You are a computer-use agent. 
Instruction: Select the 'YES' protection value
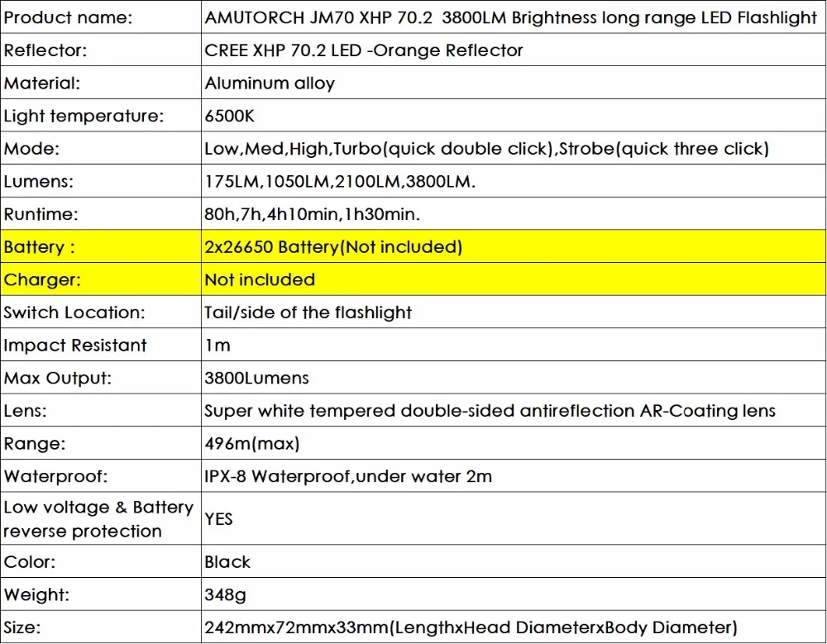pyautogui.click(x=218, y=519)
